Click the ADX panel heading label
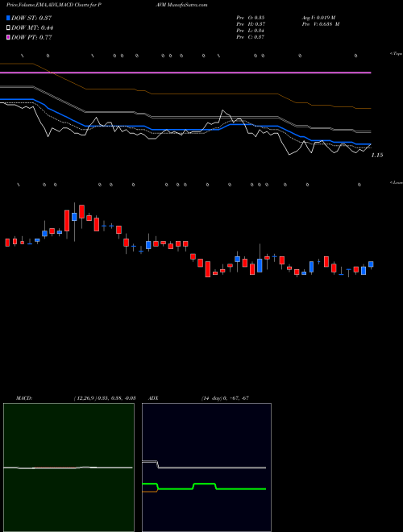 click(x=152, y=398)
